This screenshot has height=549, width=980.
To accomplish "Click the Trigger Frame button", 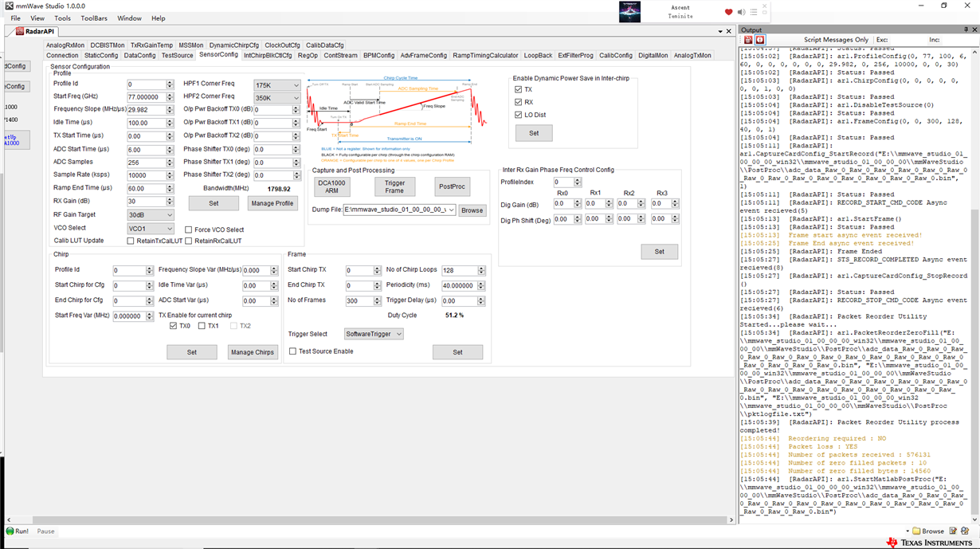I will click(394, 186).
